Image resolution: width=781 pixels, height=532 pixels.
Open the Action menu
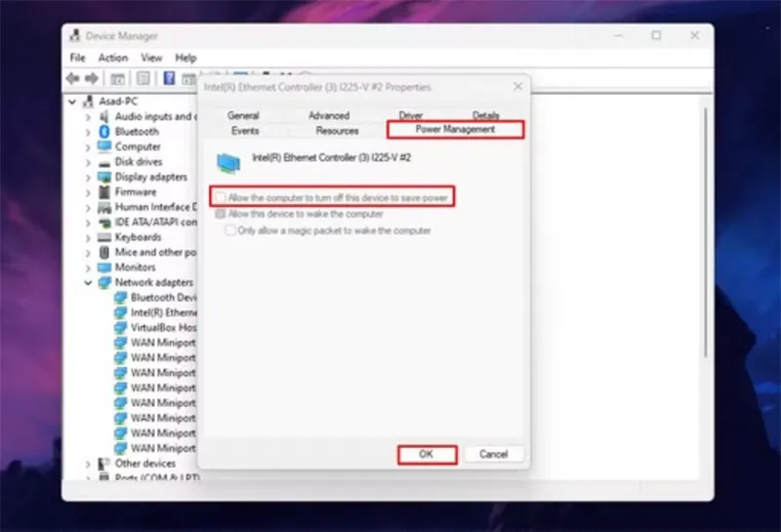[113, 58]
